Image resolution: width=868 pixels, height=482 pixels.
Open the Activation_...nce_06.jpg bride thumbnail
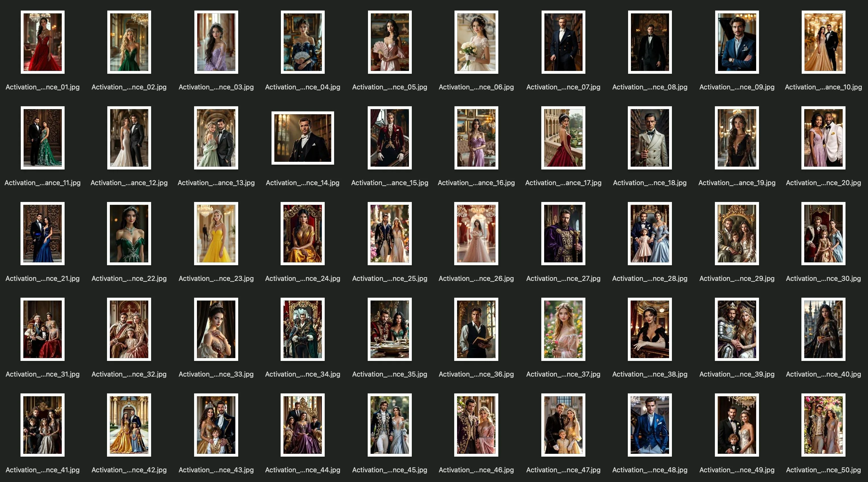[476, 42]
